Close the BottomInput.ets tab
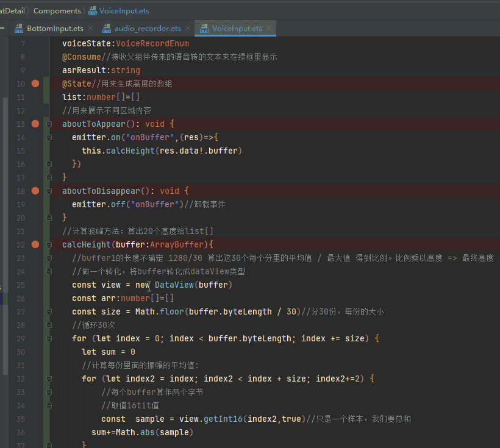500x448 pixels. 90,29
